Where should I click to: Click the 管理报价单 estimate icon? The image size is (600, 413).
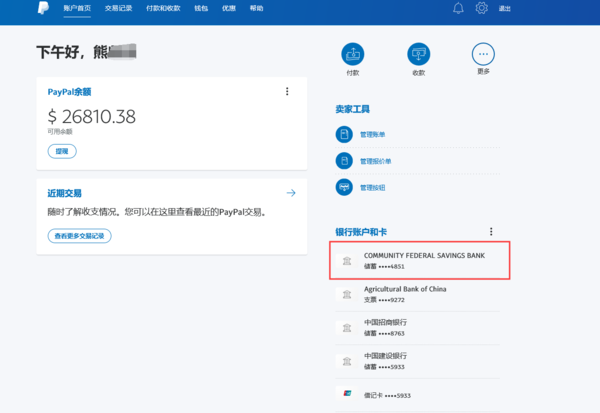coord(344,161)
